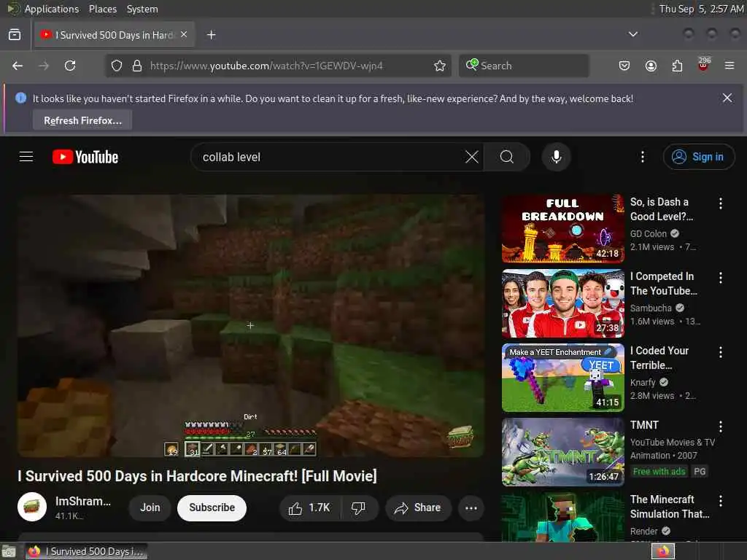Click the Refresh Firefox... button

pyautogui.click(x=82, y=120)
